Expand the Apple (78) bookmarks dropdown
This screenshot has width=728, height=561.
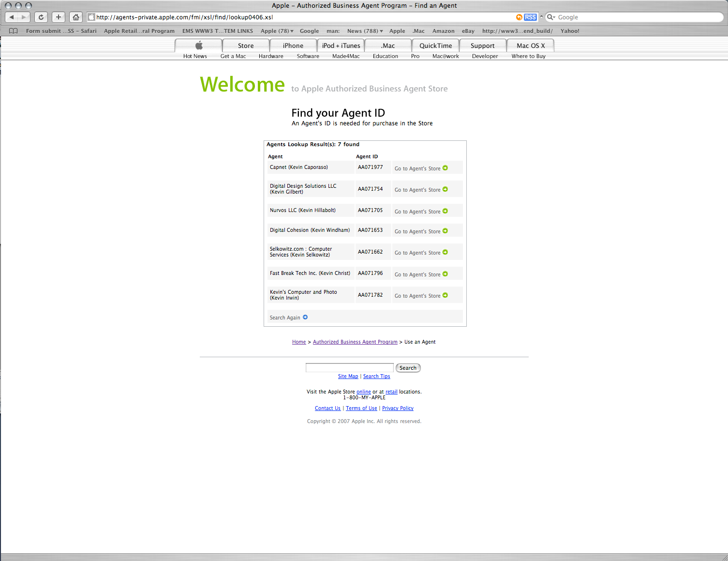click(x=277, y=31)
